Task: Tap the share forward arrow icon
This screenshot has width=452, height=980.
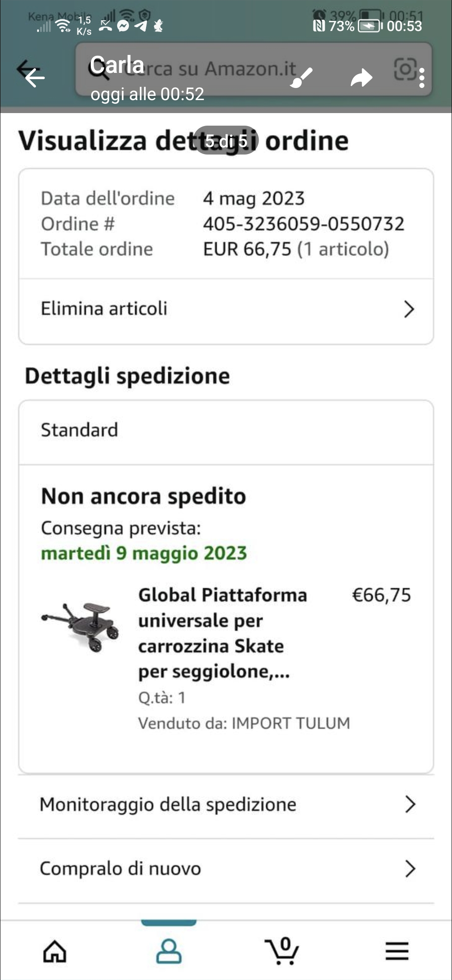Action: pyautogui.click(x=361, y=77)
